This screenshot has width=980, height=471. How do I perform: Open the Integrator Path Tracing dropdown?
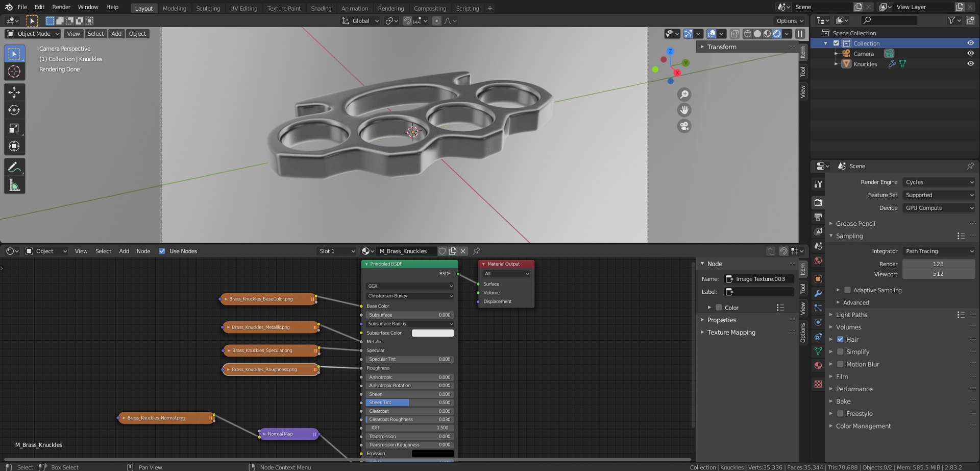939,251
